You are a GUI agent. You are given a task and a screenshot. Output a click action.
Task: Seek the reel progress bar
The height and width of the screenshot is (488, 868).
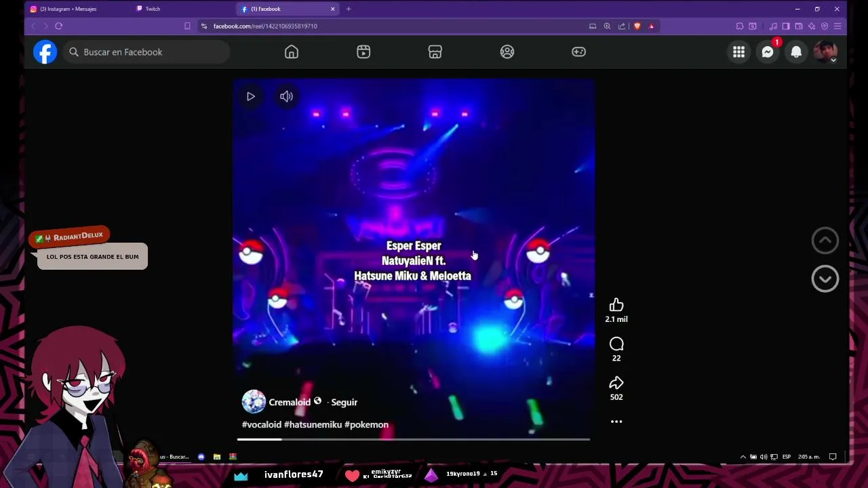tap(414, 439)
